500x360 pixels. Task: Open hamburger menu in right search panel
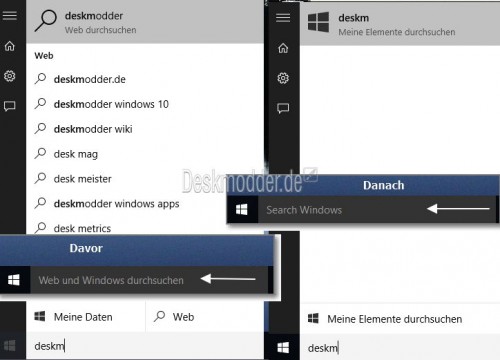[x=283, y=18]
